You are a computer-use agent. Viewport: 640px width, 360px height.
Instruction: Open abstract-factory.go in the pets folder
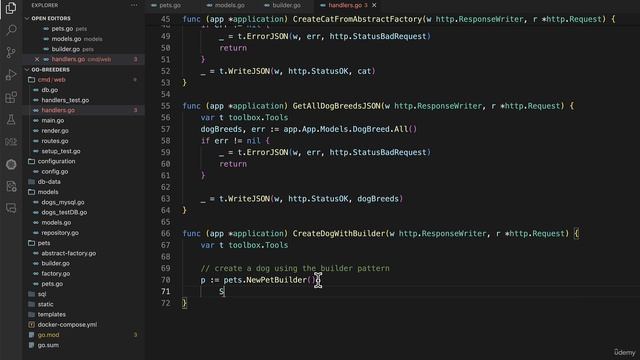pyautogui.click(x=69, y=253)
